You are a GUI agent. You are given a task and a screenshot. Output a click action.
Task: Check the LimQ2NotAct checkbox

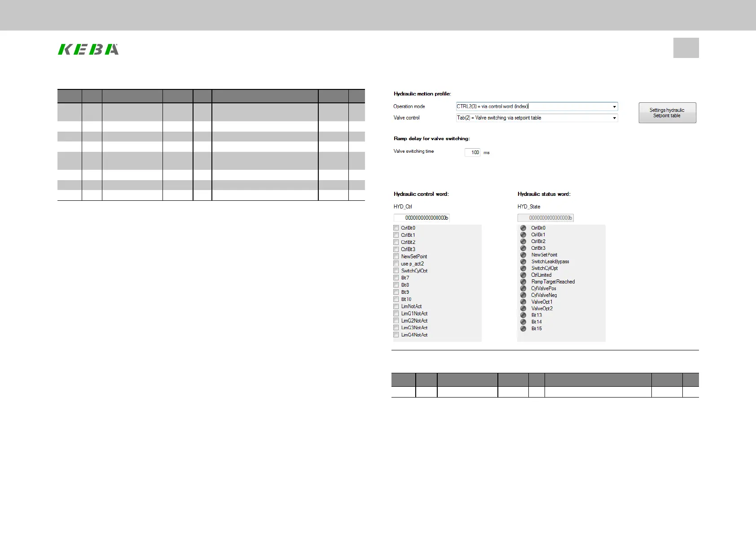coord(396,321)
